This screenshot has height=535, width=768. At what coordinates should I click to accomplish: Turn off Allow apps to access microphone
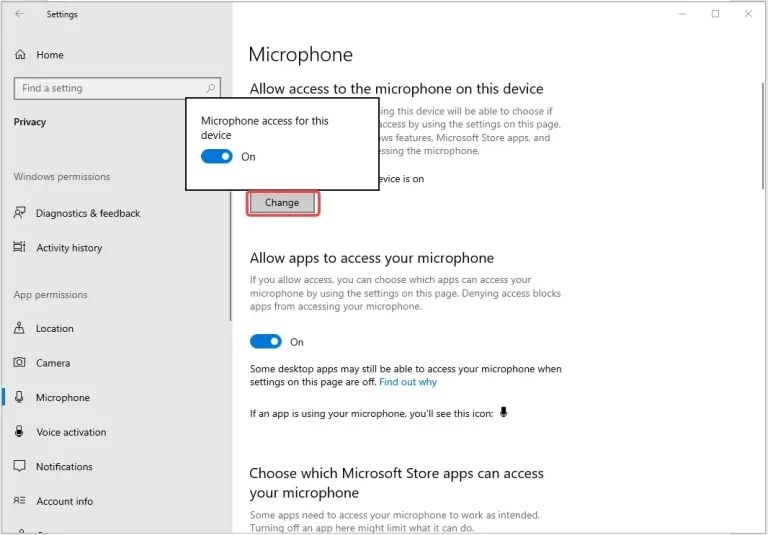coord(266,342)
